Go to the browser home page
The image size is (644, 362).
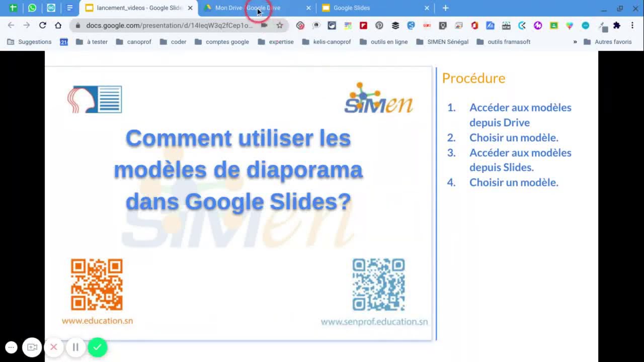pos(58,25)
